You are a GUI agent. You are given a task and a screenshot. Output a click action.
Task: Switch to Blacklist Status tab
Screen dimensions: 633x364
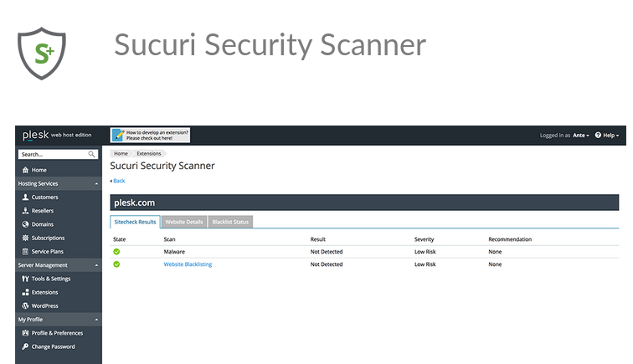230,222
